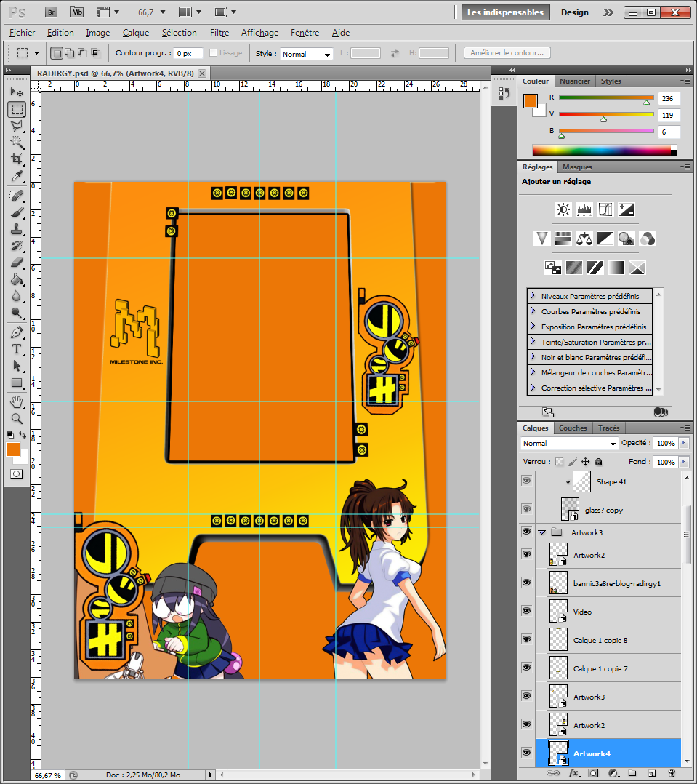Collapse the Artwork3 layer group
697x784 pixels.
[x=542, y=532]
